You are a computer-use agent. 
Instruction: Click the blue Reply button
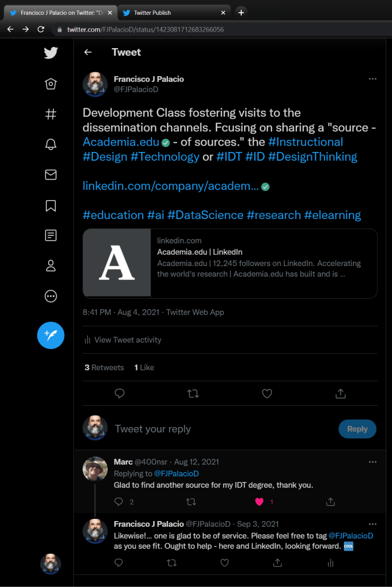[357, 429]
